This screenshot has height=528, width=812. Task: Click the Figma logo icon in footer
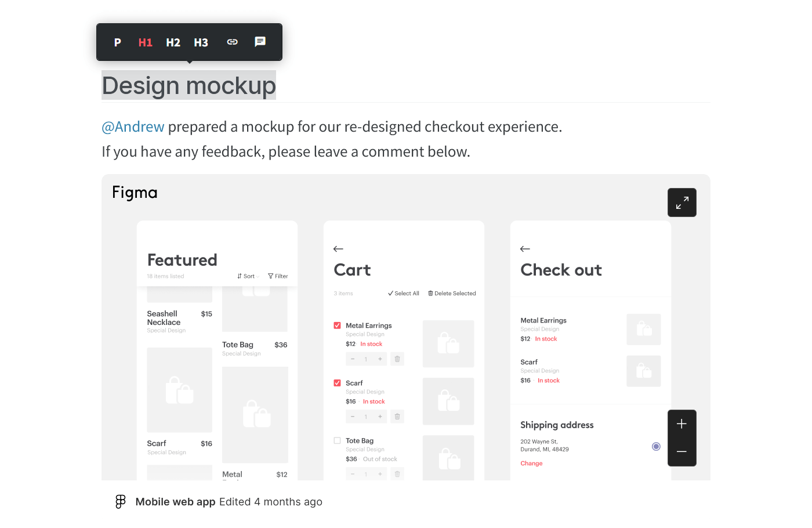(x=121, y=502)
